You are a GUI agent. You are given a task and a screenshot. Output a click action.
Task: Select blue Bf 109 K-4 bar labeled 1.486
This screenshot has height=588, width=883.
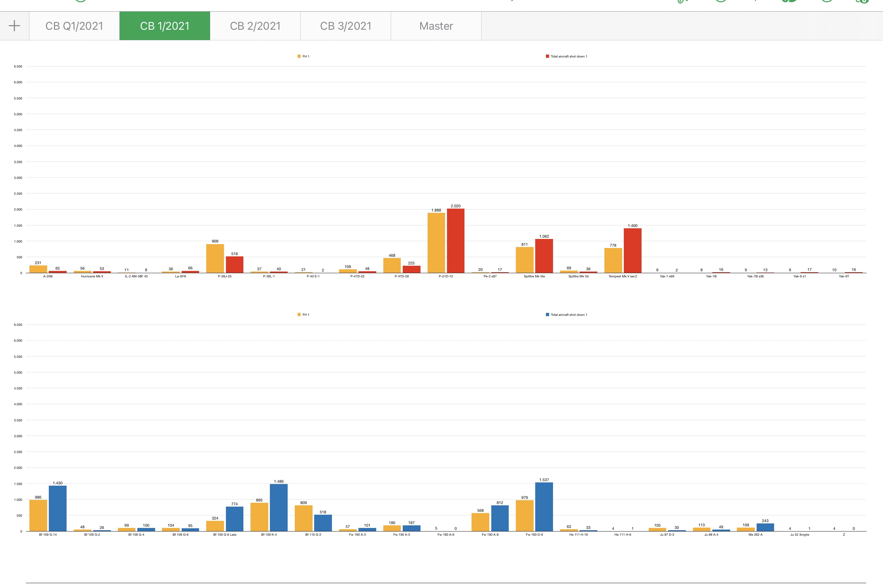[279, 507]
